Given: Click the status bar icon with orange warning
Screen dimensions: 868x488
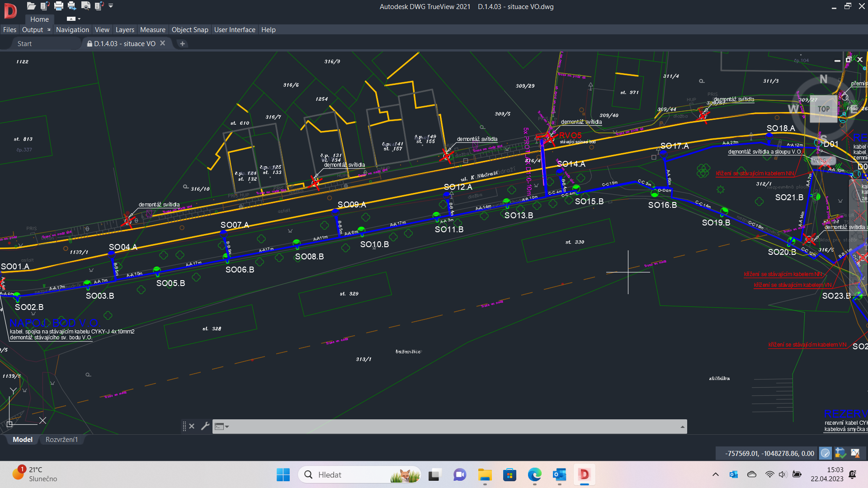Looking at the screenshot, I should pos(855,453).
